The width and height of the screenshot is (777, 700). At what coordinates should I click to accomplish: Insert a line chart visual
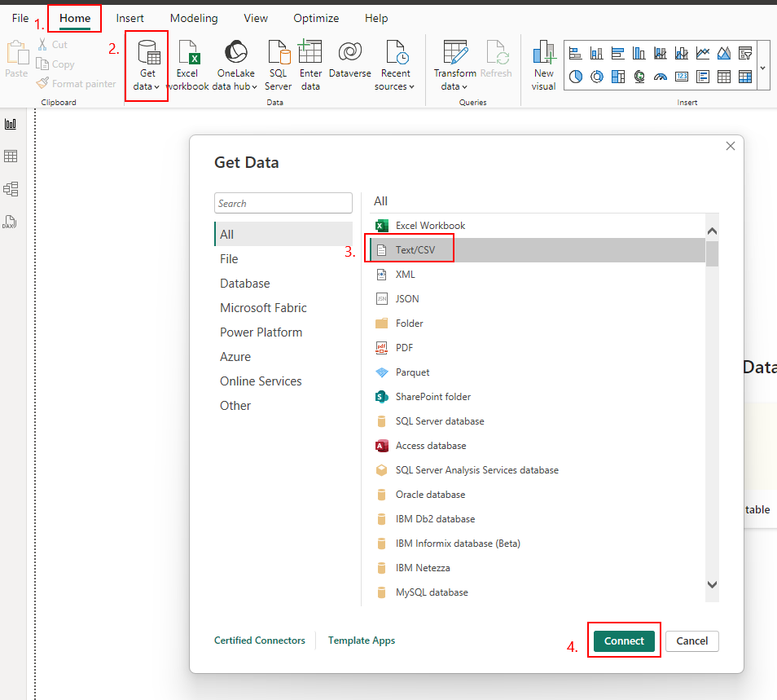703,53
